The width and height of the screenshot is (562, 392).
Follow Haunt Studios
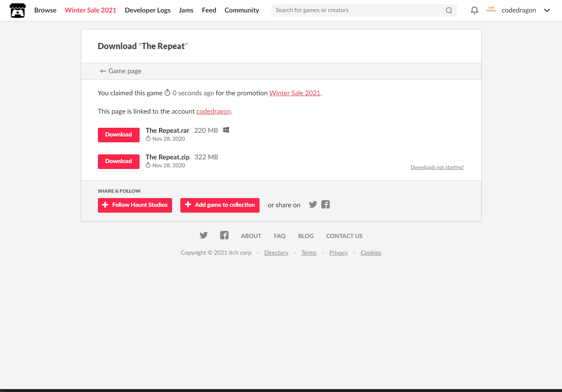(135, 205)
